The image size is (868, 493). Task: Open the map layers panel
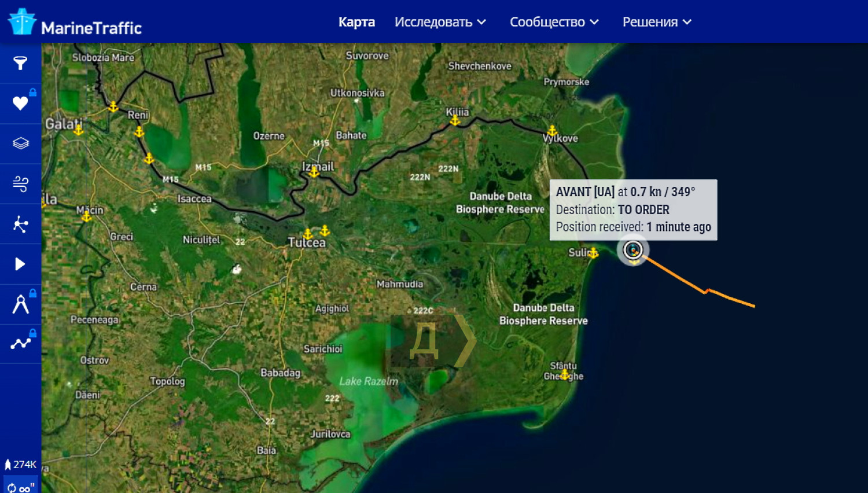[x=20, y=144]
